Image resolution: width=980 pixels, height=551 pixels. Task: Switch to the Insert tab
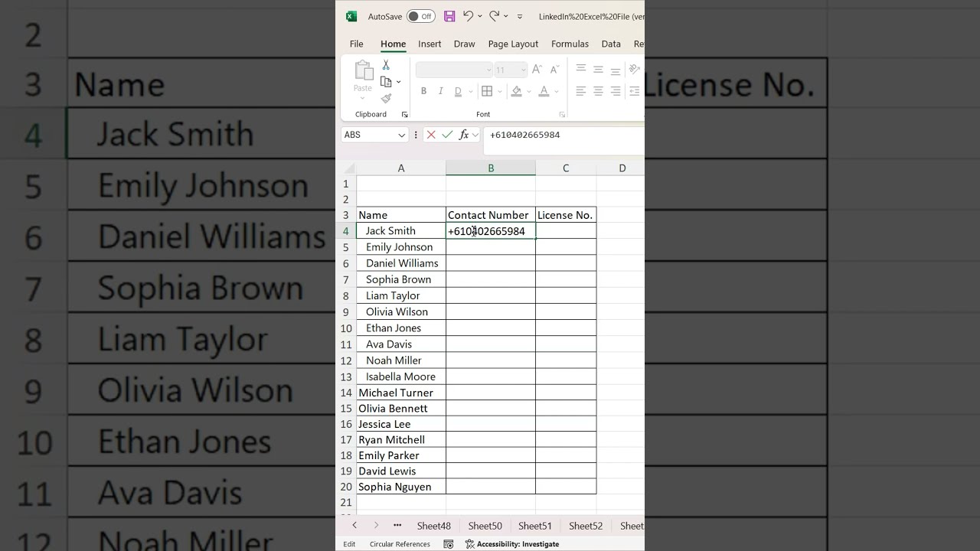click(430, 44)
